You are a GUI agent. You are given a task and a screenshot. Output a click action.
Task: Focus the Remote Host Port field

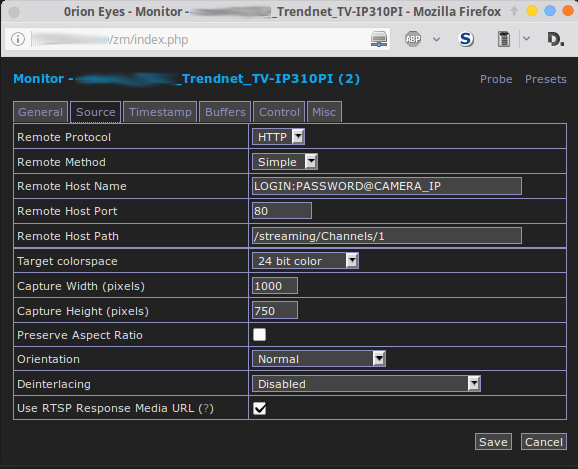point(282,211)
